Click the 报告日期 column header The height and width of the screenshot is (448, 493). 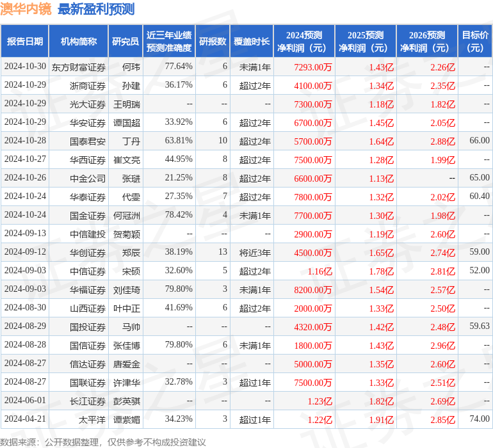pyautogui.click(x=24, y=41)
